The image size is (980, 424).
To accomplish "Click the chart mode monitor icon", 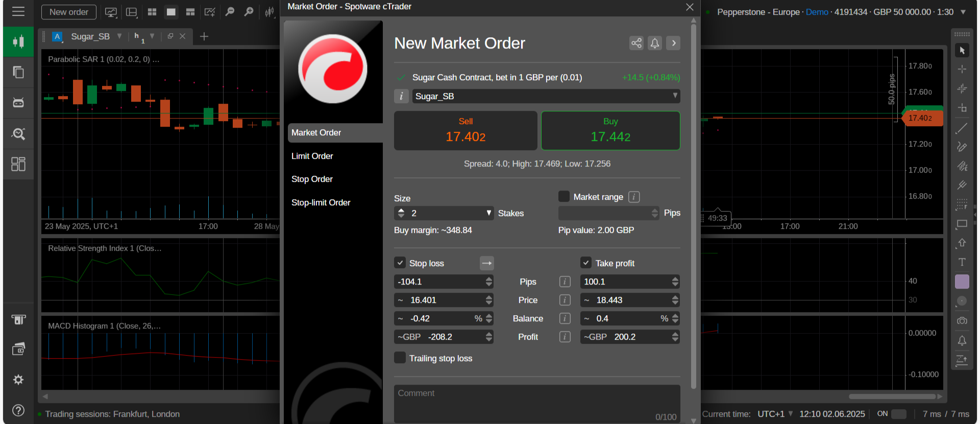I will pos(111,12).
